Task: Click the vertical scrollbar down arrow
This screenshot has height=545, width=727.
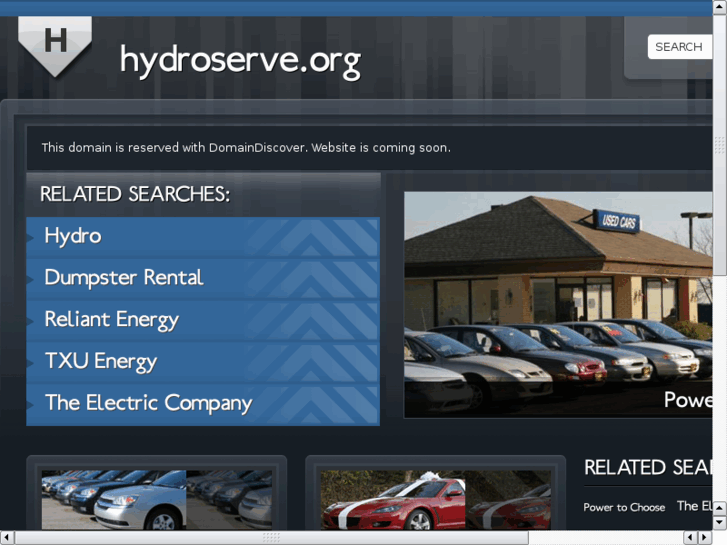Action: coord(720,523)
